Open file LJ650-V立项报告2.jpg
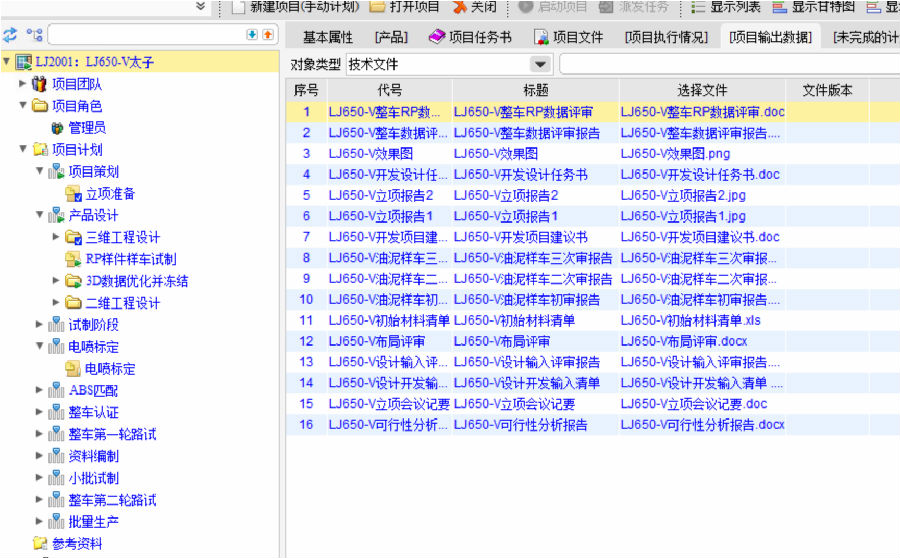The width and height of the screenshot is (900, 558). (683, 196)
